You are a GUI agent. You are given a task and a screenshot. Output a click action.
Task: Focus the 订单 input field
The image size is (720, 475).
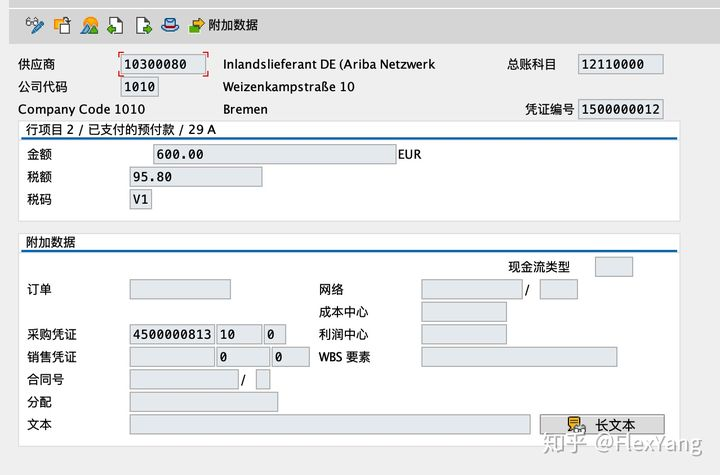click(x=180, y=289)
